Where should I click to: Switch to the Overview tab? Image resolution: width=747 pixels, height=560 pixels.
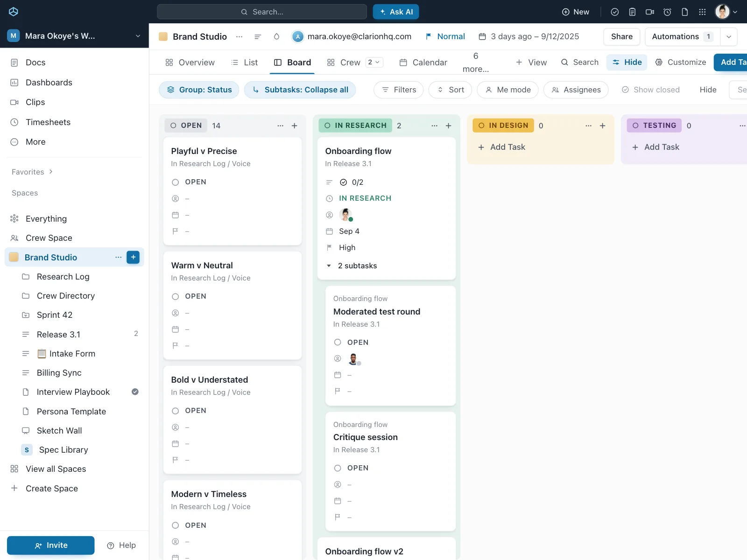point(190,63)
